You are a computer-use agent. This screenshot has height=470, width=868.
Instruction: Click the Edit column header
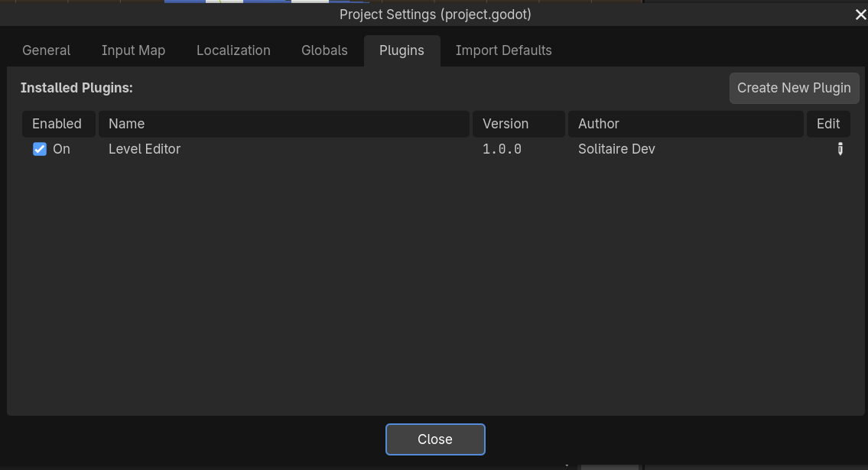coord(828,124)
